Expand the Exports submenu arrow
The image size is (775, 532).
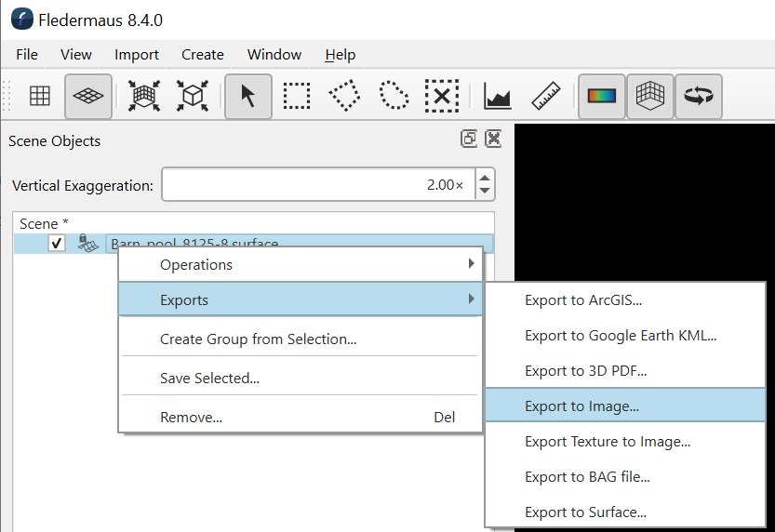(471, 299)
